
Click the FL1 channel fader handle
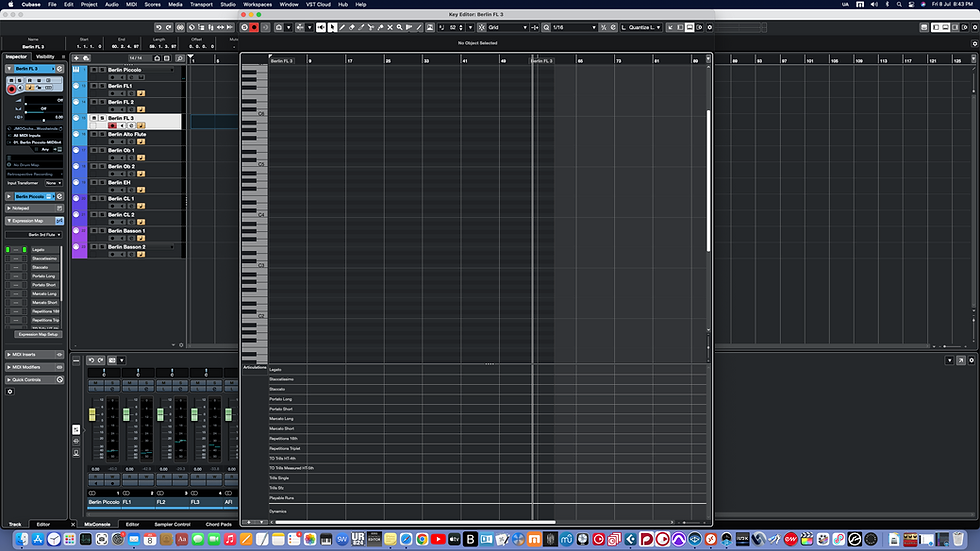[x=126, y=415]
